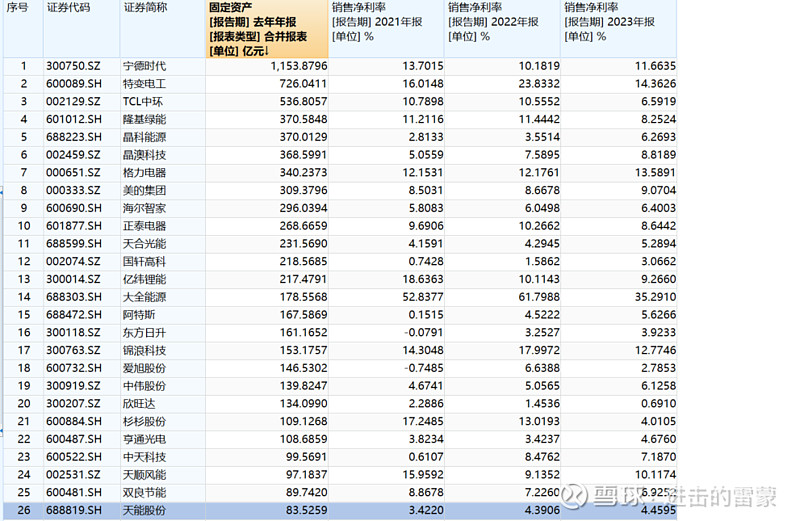The image size is (800, 521).
Task: Select the 爱旭股份 name cell
Action: [x=144, y=368]
